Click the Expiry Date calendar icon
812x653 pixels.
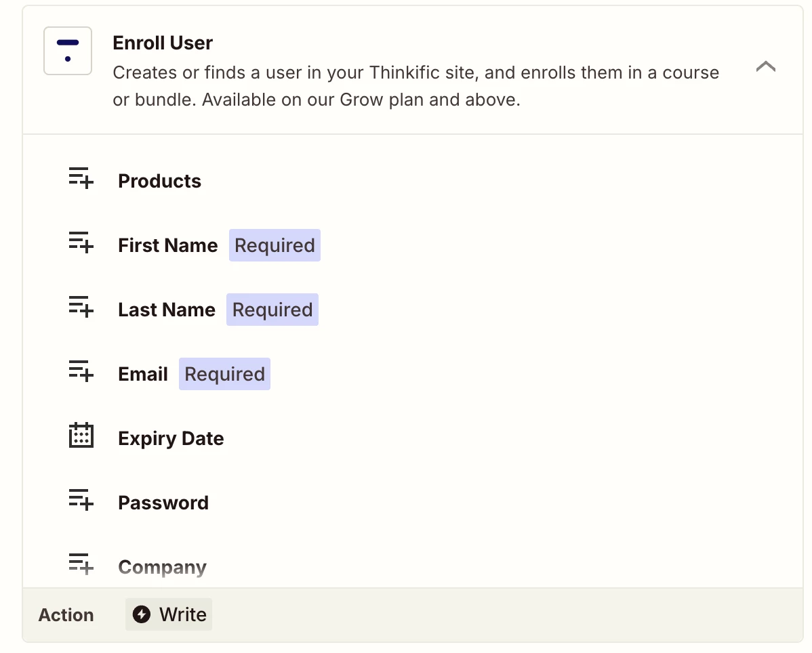(81, 435)
